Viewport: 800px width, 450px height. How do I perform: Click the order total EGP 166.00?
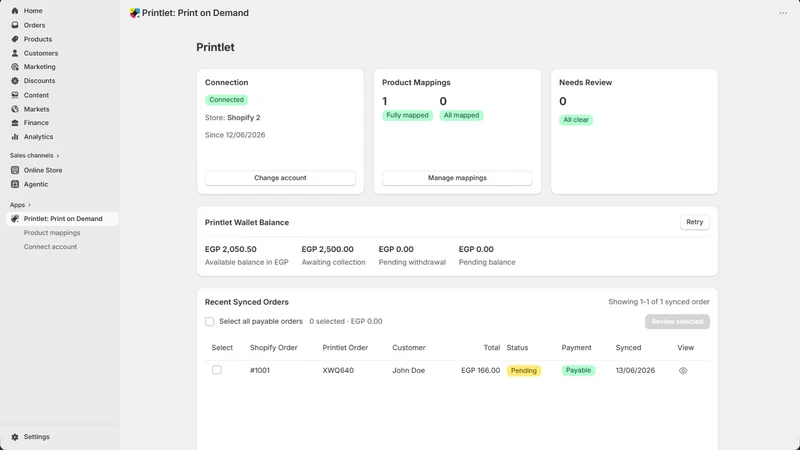click(481, 370)
